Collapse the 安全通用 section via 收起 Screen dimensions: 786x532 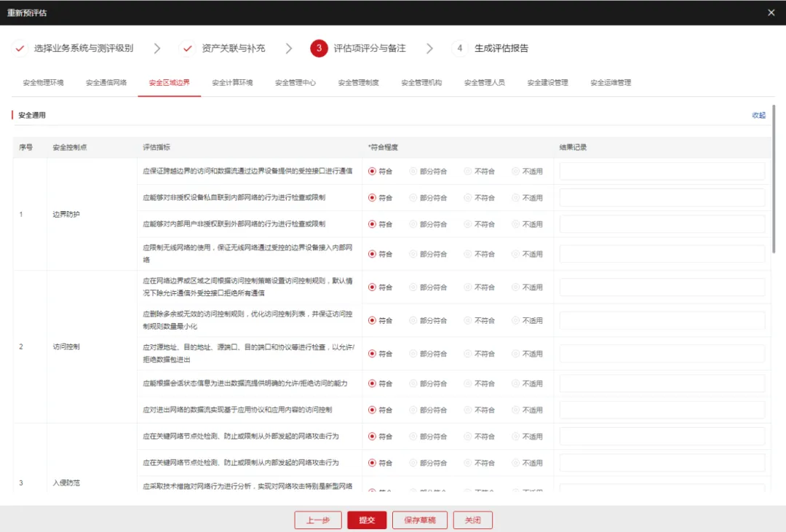[x=758, y=115]
